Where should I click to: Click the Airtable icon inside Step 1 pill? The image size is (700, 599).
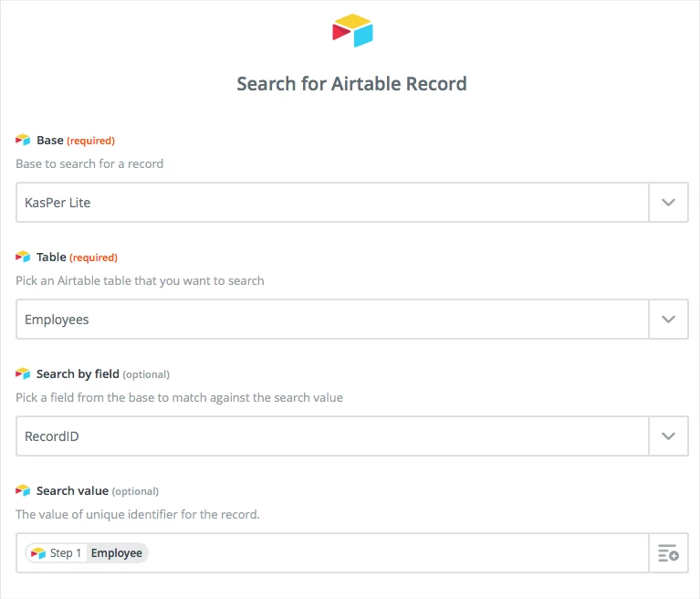38,553
